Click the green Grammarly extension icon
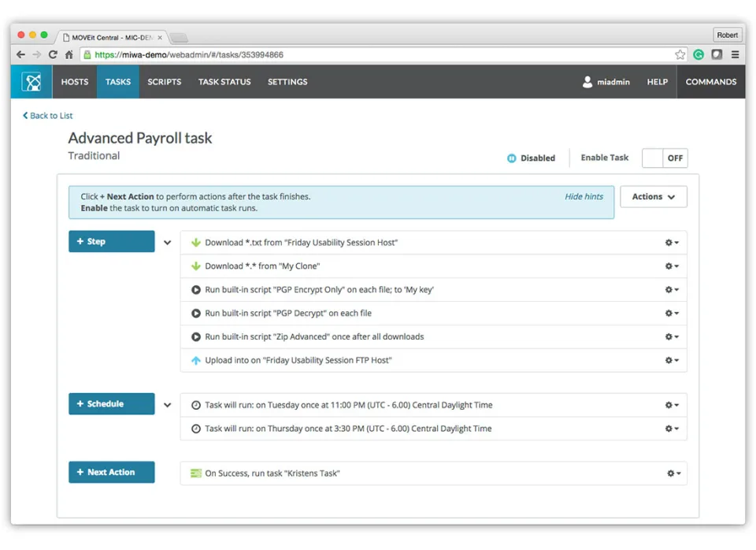The height and width of the screenshot is (550, 756). coord(699,54)
